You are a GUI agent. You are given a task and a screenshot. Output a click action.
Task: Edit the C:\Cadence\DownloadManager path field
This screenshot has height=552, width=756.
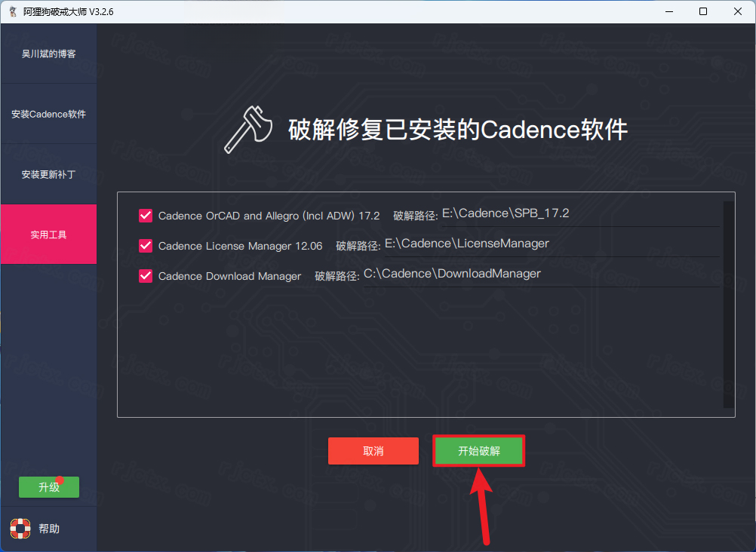point(541,274)
